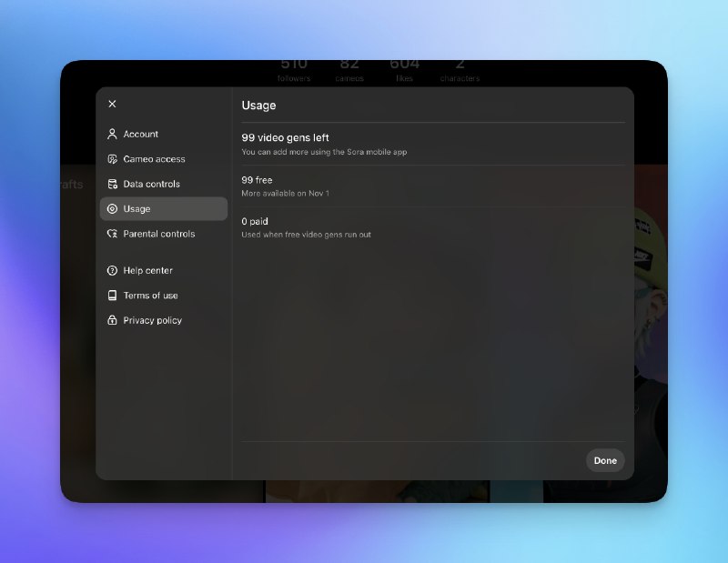
Task: Click 'You can add more using the Sora mobile app'
Action: point(324,152)
